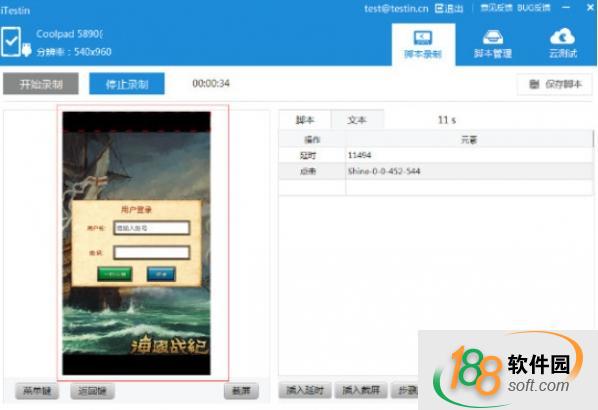Click the 停止录制 stop recording button

127,84
